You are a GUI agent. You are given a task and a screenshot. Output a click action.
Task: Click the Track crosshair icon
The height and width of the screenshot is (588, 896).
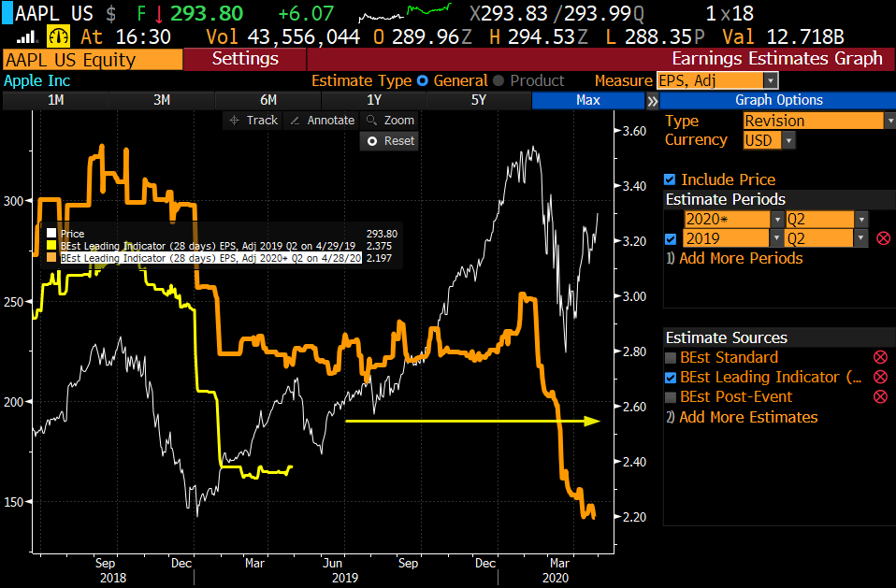[234, 121]
